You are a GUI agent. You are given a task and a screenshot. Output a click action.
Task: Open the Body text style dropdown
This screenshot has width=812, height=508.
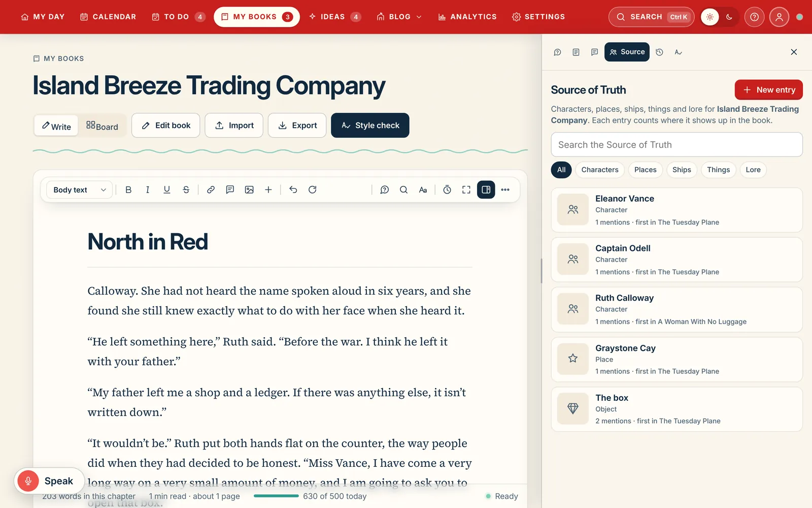coord(80,189)
